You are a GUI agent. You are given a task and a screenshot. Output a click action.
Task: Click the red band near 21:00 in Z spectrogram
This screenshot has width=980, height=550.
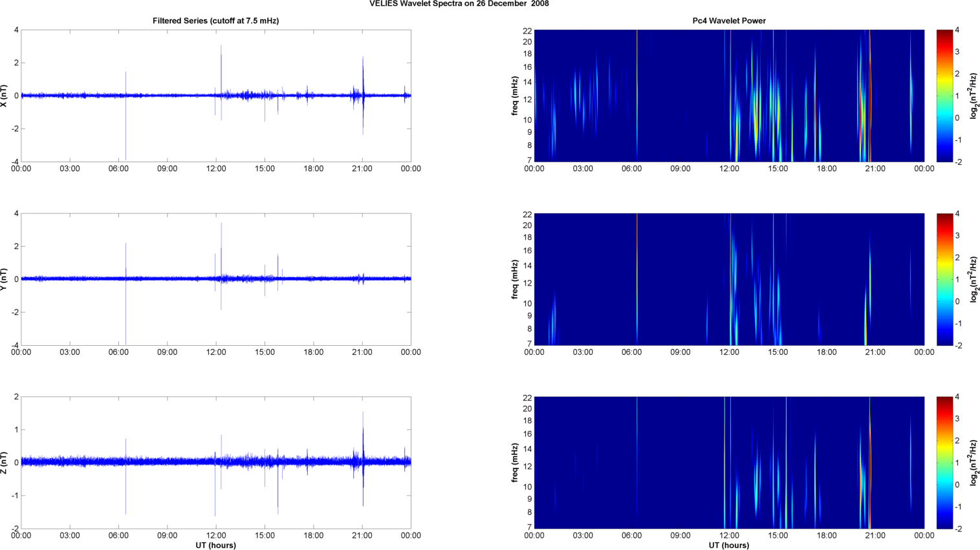coord(870,478)
